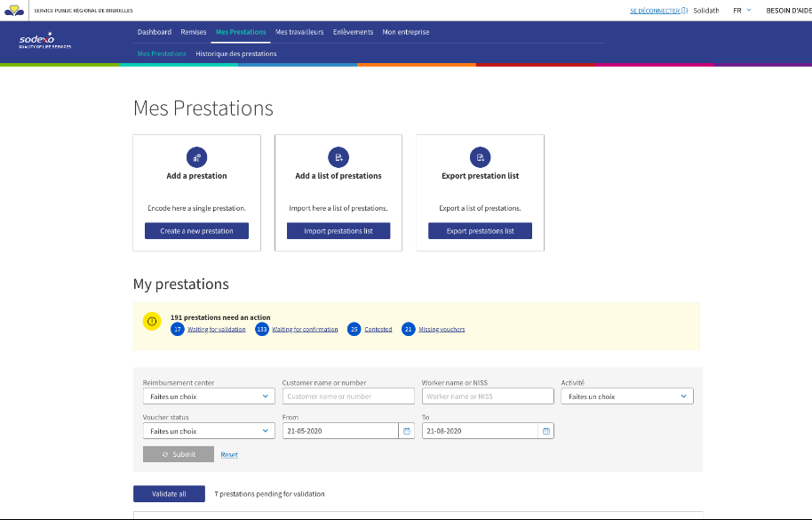Image resolution: width=812 pixels, height=520 pixels.
Task: Expand the FR language selector
Action: (x=742, y=11)
